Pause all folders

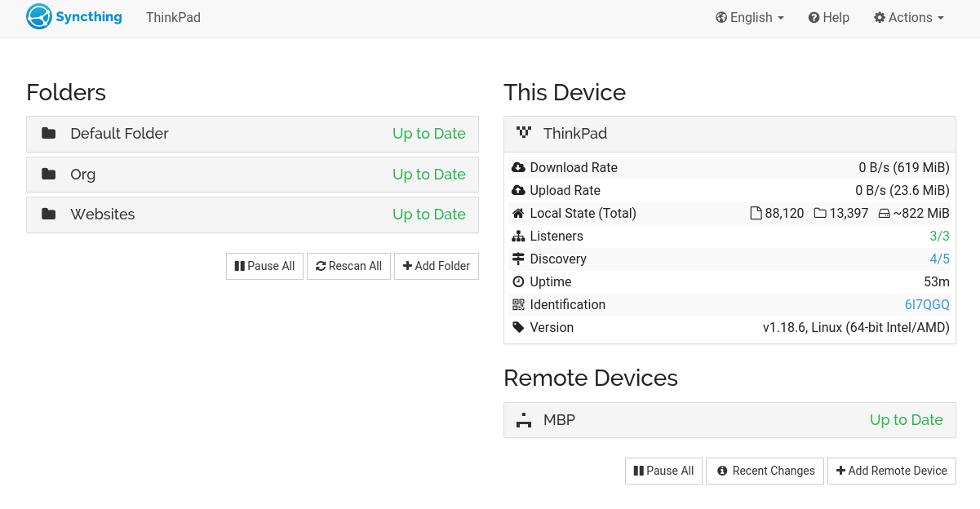coord(264,266)
